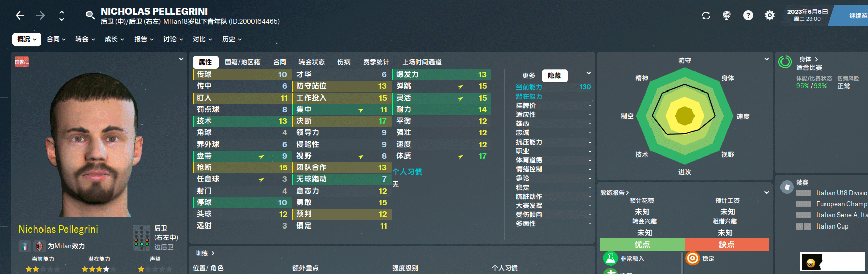Open the up/down player switcher arrows

[62, 15]
